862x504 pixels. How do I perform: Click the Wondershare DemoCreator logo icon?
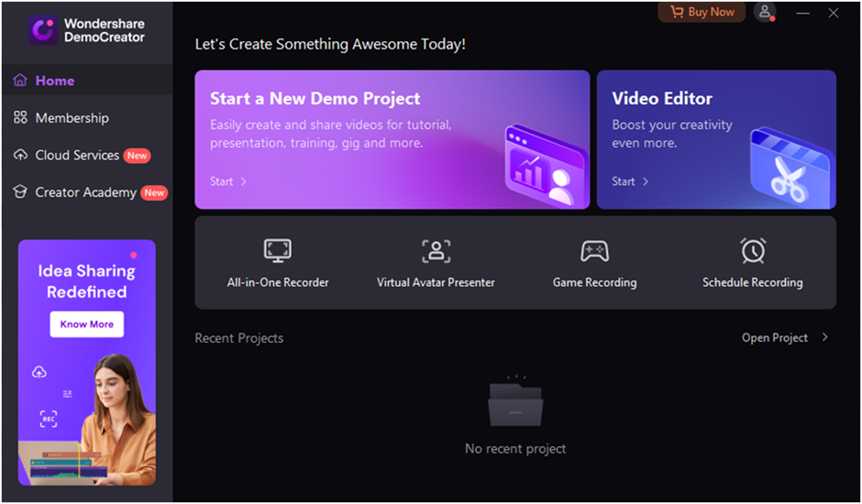(43, 30)
